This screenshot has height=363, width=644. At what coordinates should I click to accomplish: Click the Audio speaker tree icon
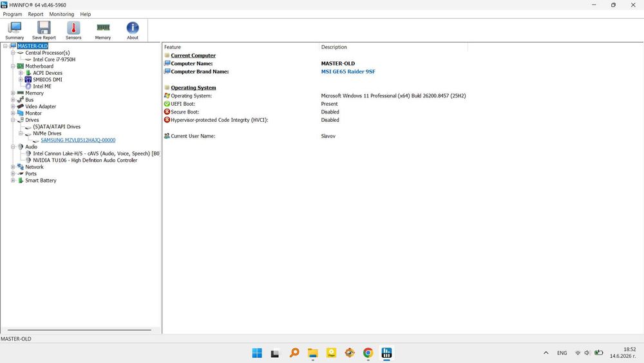pyautogui.click(x=20, y=147)
